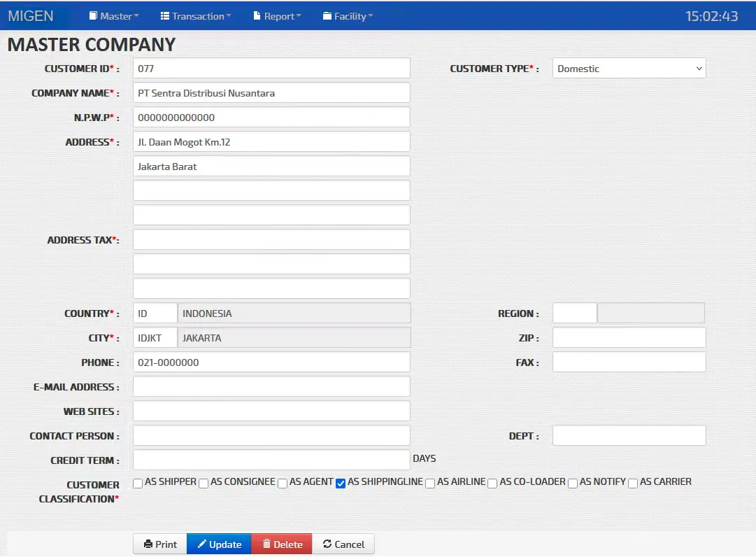Click the MIGEN brand link
The height and width of the screenshot is (557, 756).
click(30, 16)
